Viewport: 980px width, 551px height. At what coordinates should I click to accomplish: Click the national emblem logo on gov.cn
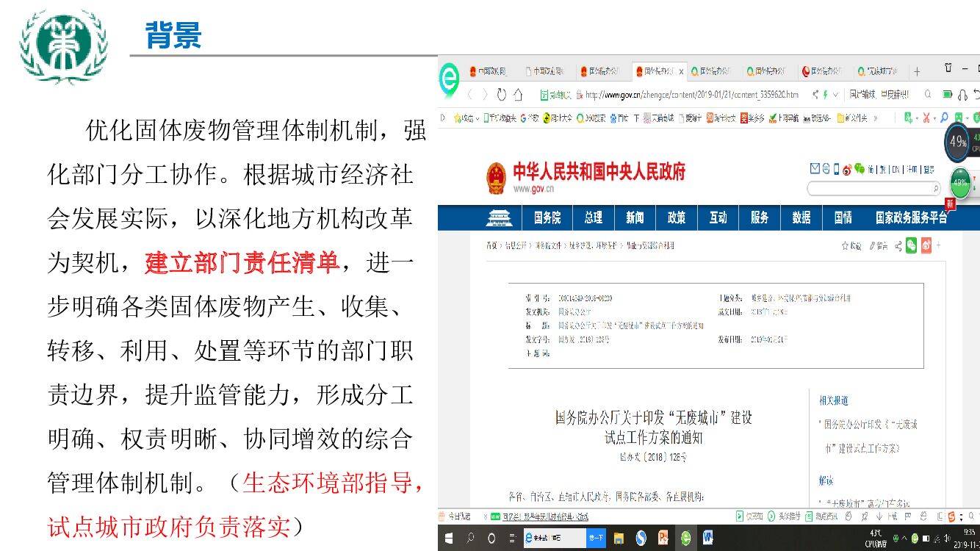pos(496,177)
